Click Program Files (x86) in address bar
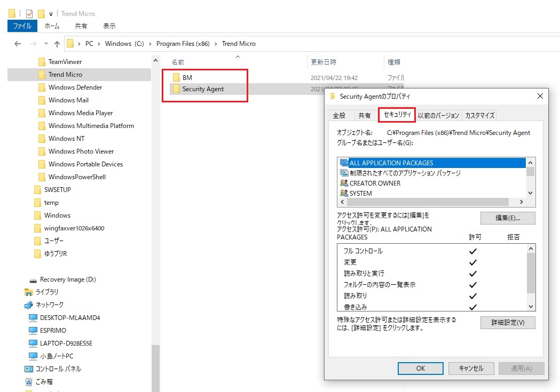The width and height of the screenshot is (560, 392). click(183, 44)
